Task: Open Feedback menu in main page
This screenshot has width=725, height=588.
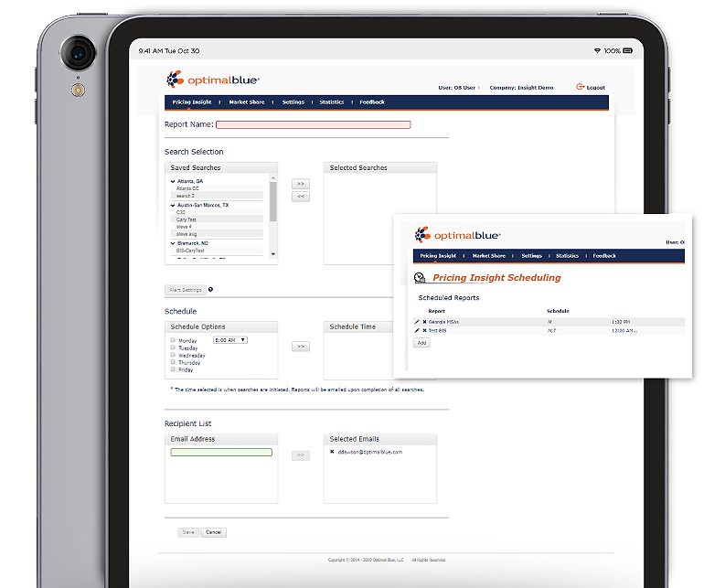Action: click(372, 102)
